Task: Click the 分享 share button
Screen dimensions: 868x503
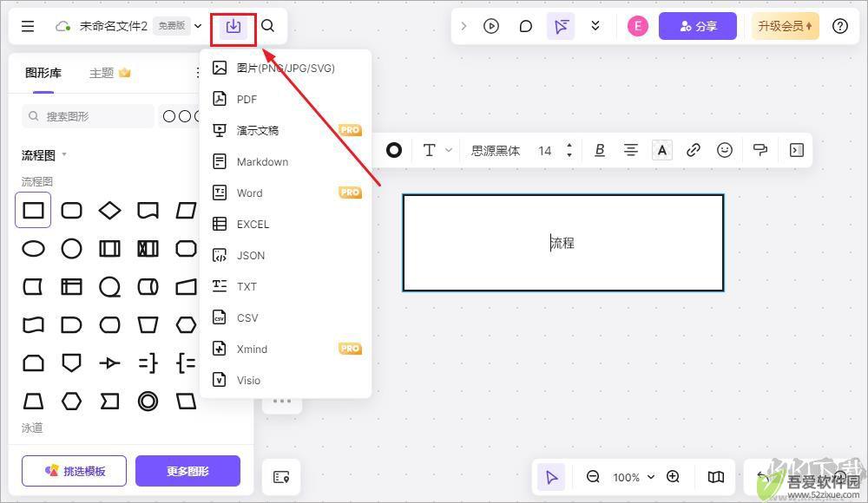Action: click(698, 26)
